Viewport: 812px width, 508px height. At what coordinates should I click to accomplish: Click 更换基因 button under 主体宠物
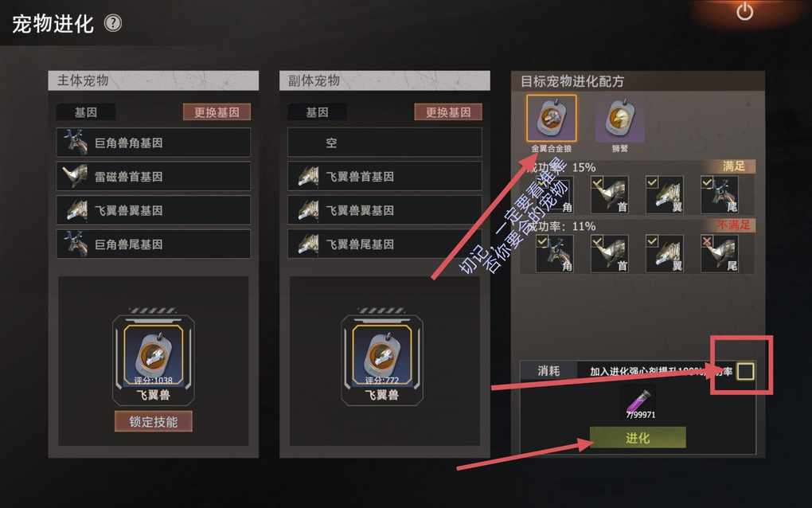217,111
